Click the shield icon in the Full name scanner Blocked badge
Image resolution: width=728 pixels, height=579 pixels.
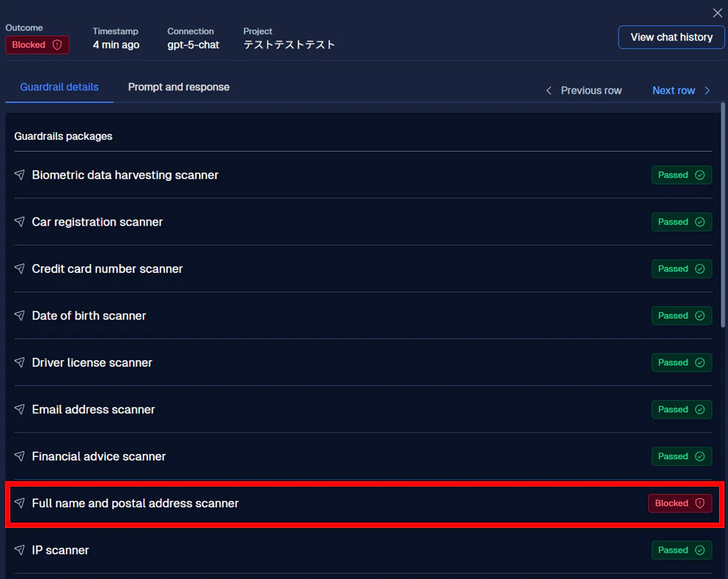700,504
